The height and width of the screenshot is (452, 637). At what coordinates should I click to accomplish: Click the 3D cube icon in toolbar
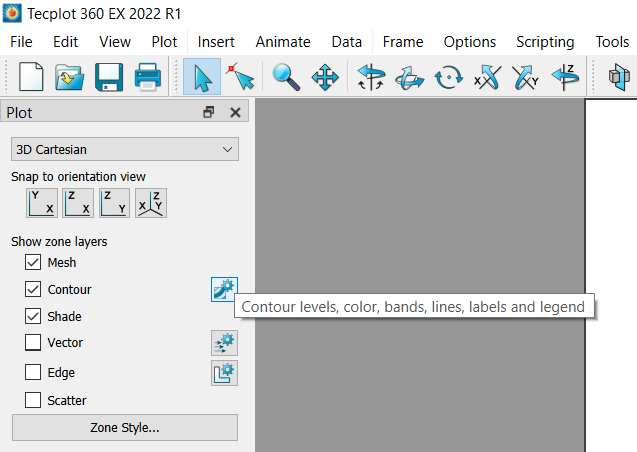click(x=619, y=76)
